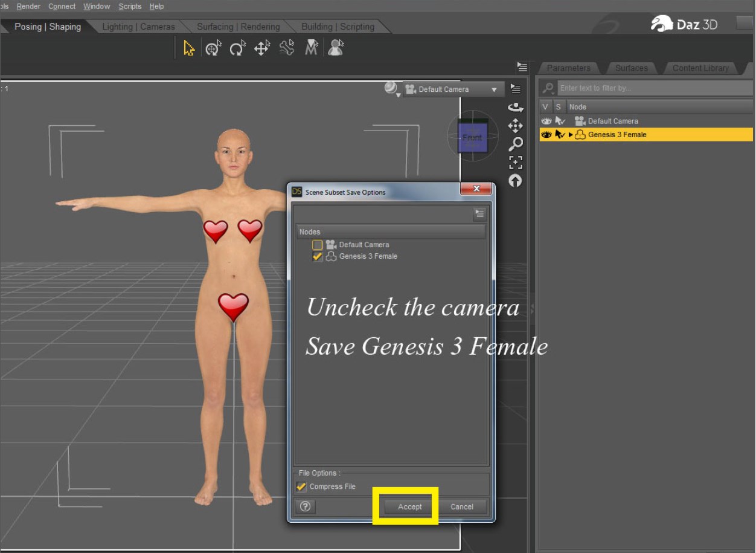Focus the Scene filter text field
The width and height of the screenshot is (756, 553).
[655, 88]
